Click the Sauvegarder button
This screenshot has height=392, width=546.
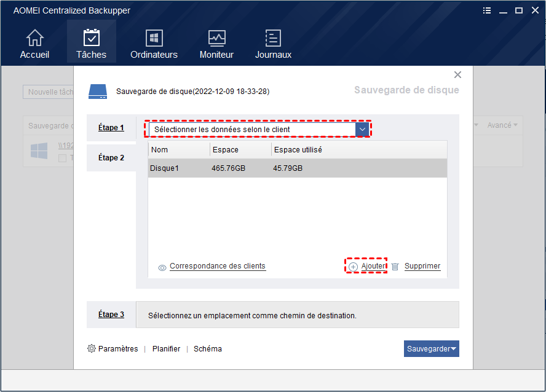click(x=432, y=348)
